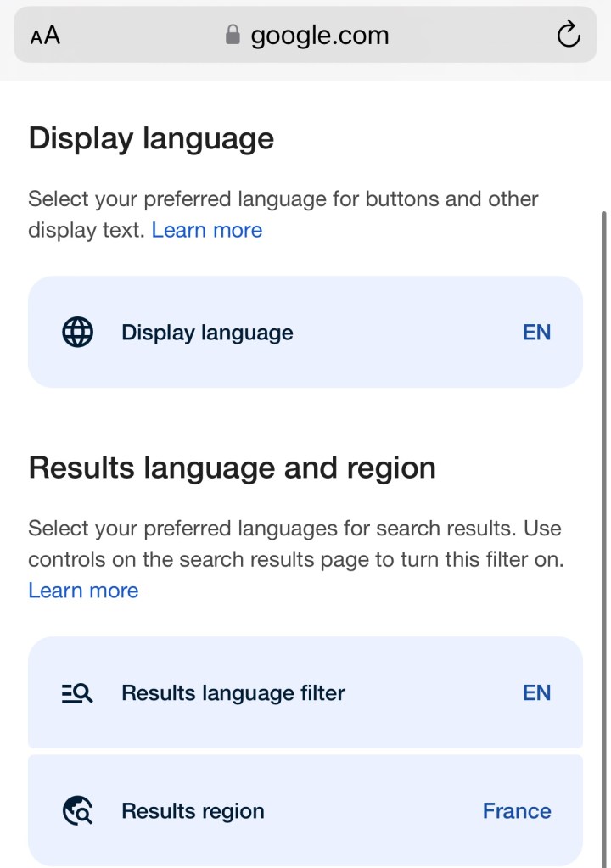Select the Results region row label
This screenshot has width=611, height=868.
click(x=193, y=811)
